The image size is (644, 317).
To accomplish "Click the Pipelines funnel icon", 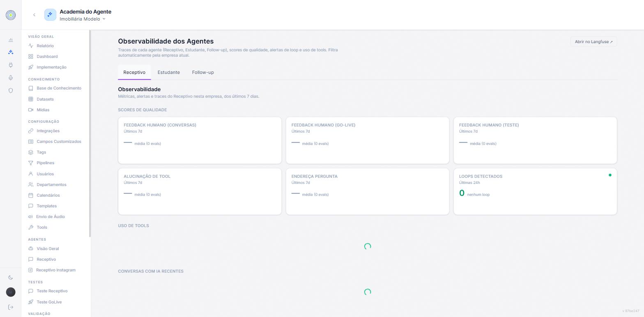I will (31, 163).
